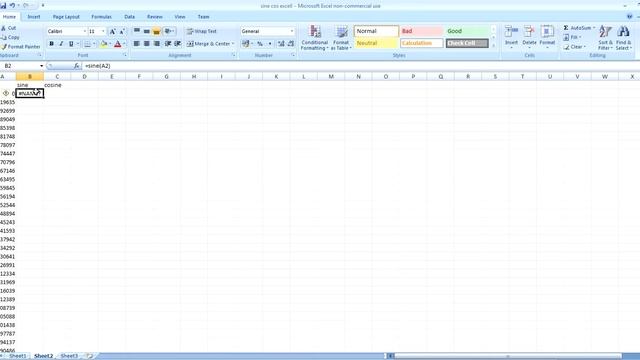This screenshot has width=640, height=360.
Task: Apply the fill color bucket
Action: pyautogui.click(x=104, y=44)
